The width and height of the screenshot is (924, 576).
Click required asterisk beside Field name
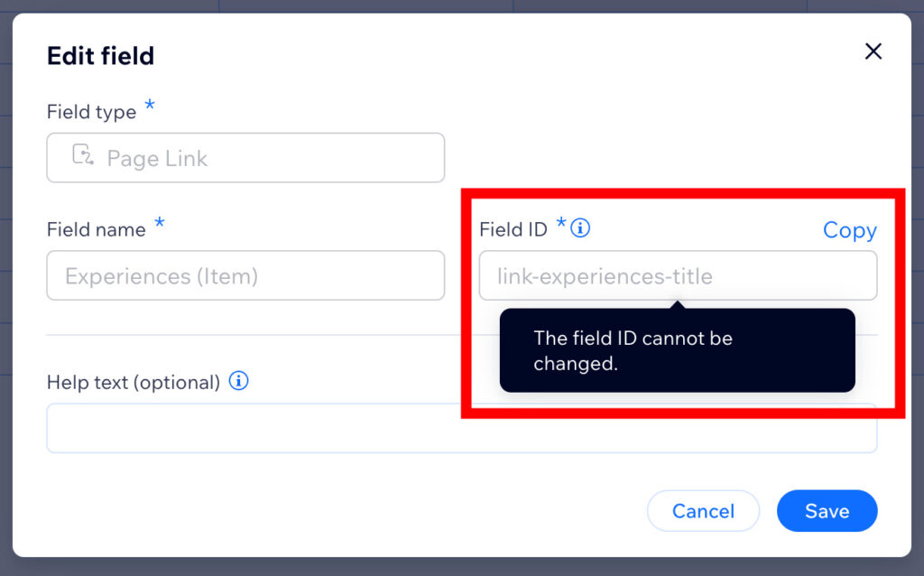[x=159, y=223]
